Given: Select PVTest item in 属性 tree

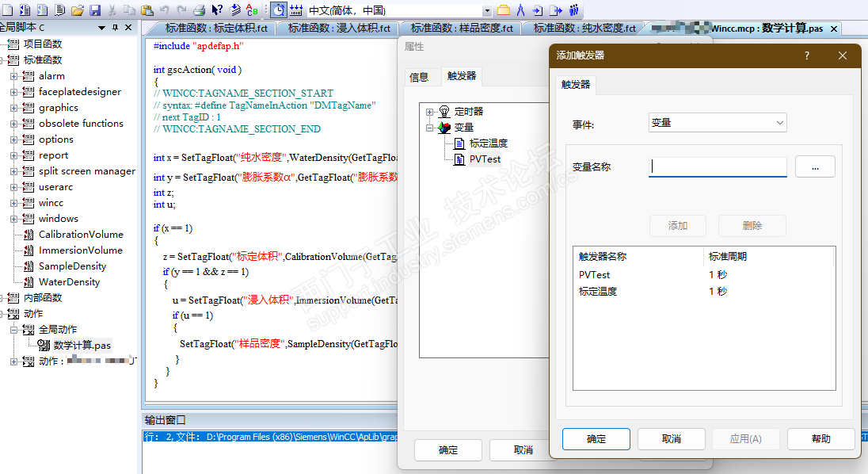Looking at the screenshot, I should tap(485, 159).
